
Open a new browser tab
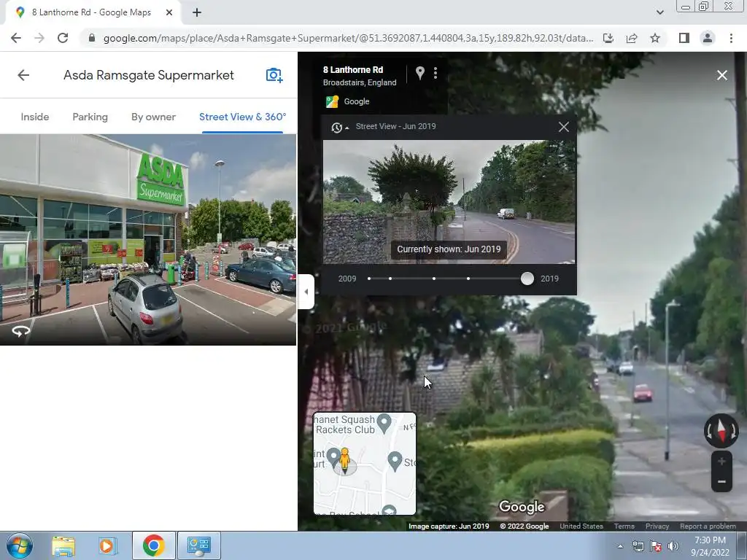pos(197,12)
